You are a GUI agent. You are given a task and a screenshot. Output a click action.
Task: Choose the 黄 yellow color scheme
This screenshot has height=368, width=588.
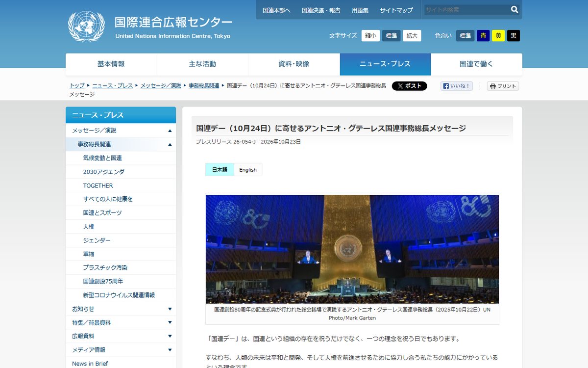coord(498,36)
